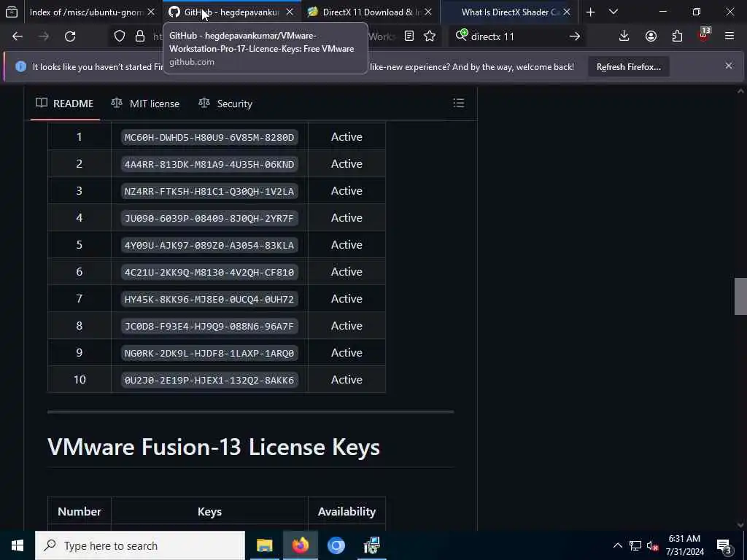
Task: Switch to the What Is DirectX Shader tab
Action: tap(506, 12)
